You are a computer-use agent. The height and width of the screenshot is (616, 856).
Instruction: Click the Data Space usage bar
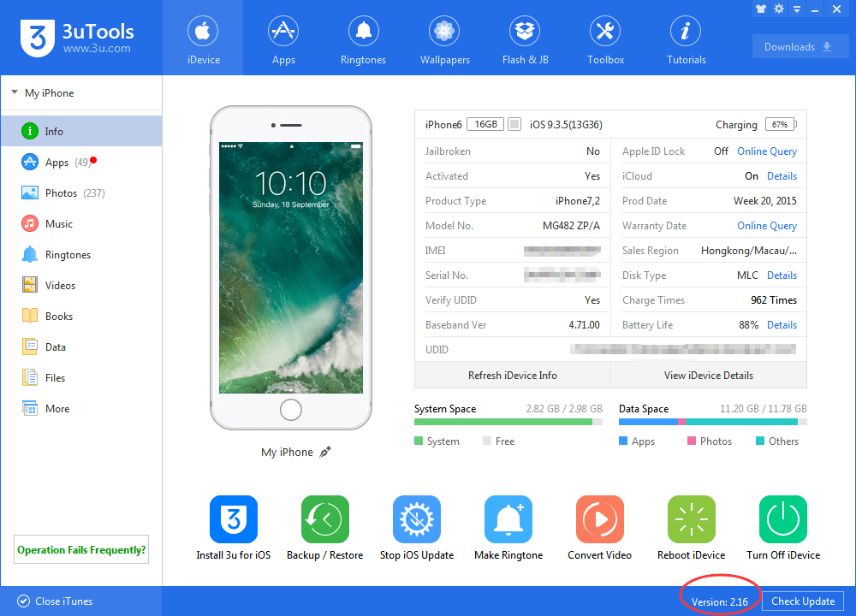(714, 422)
